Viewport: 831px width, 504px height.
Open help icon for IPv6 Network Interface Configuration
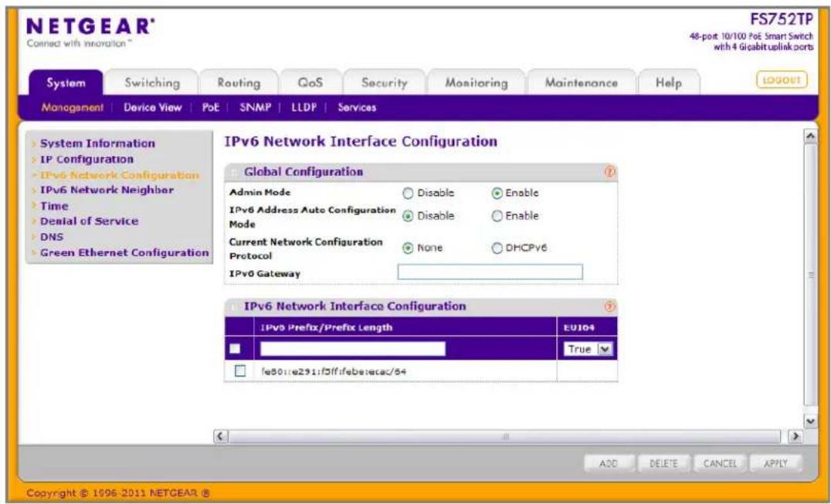coord(609,306)
